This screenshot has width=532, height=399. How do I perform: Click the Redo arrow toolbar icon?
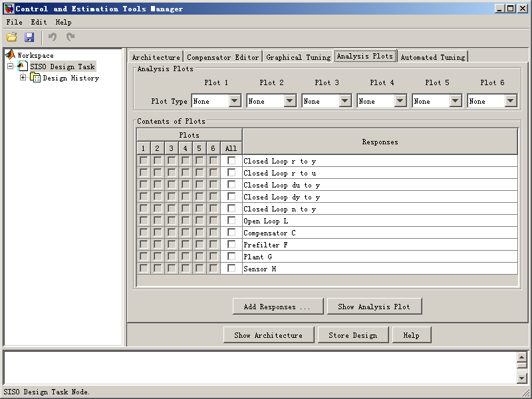[70, 37]
